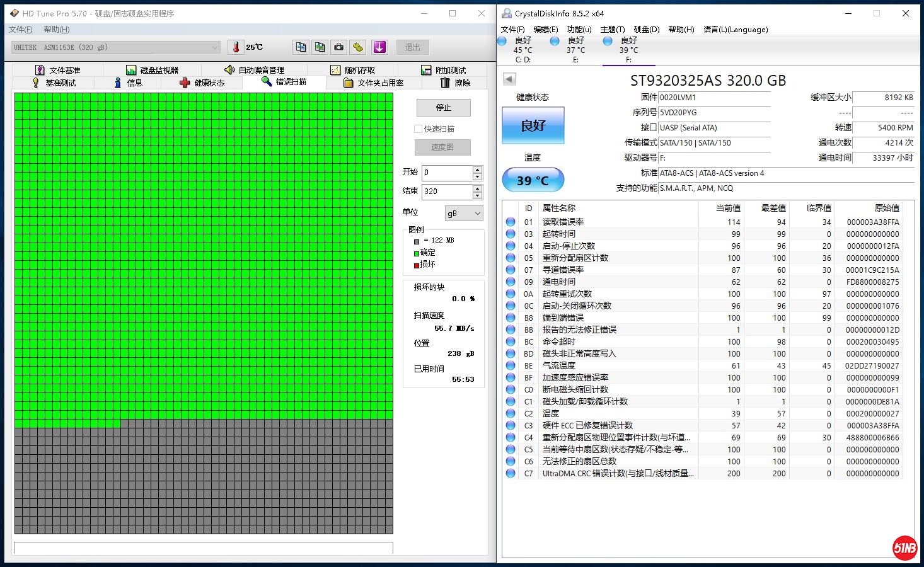Viewport: 924px width, 567px height.
Task: Switch to the 健康状态 tab in HD Tune
Action: tap(202, 83)
